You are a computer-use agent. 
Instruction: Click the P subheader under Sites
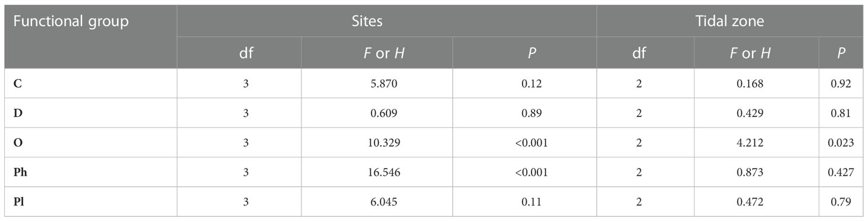[x=524, y=54]
